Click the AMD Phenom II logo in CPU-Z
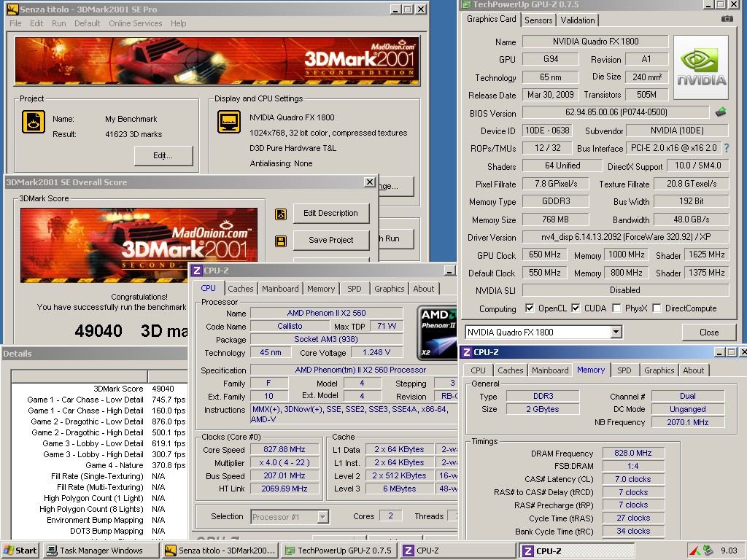747x560 pixels. [437, 332]
